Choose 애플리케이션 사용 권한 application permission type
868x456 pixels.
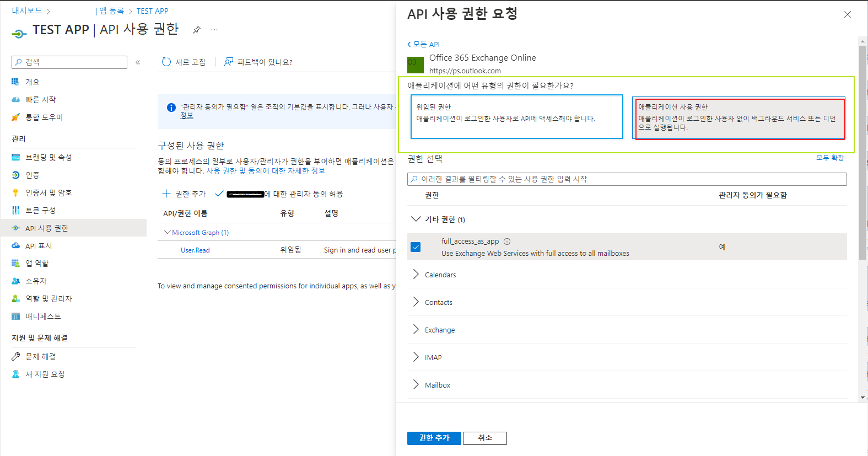pyautogui.click(x=738, y=118)
